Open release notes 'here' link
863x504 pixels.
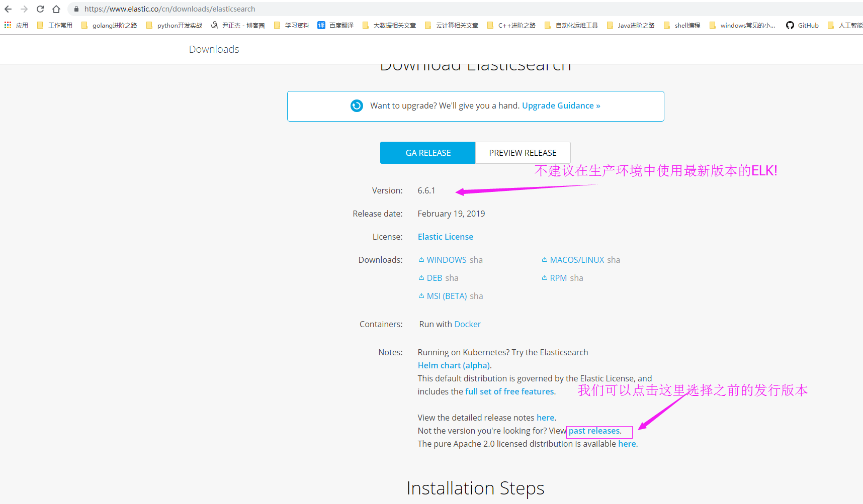click(x=546, y=418)
